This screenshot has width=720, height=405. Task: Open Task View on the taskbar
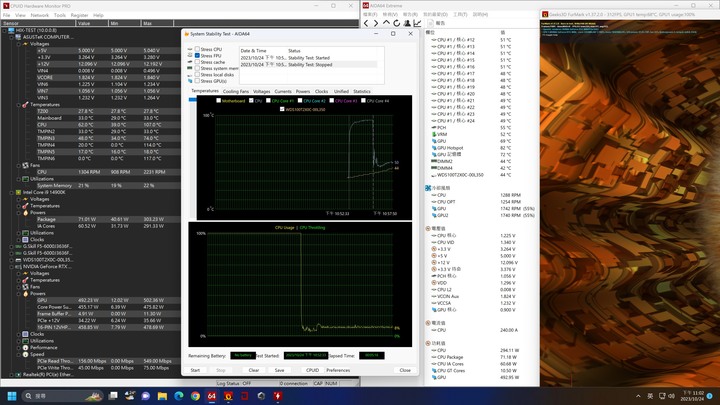click(x=113, y=396)
